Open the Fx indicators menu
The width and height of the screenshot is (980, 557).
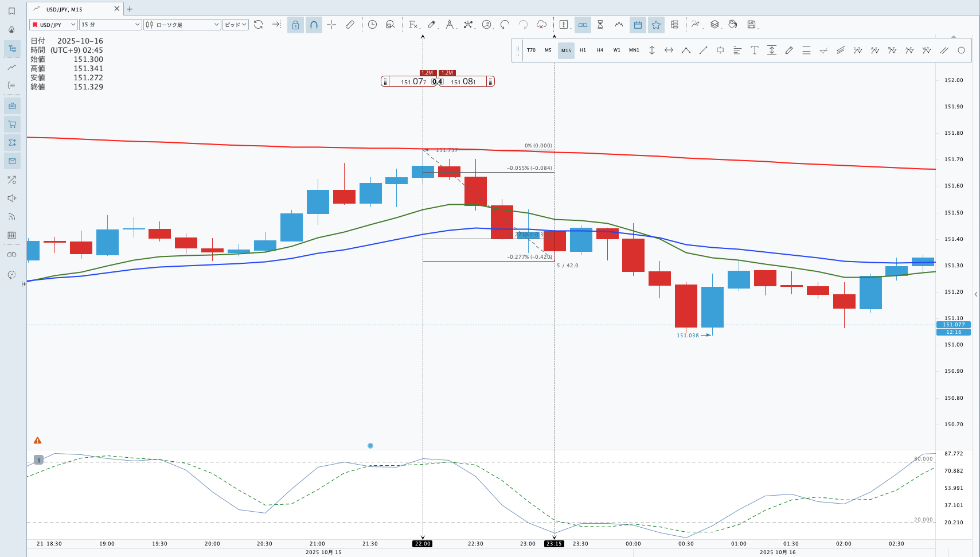(413, 25)
